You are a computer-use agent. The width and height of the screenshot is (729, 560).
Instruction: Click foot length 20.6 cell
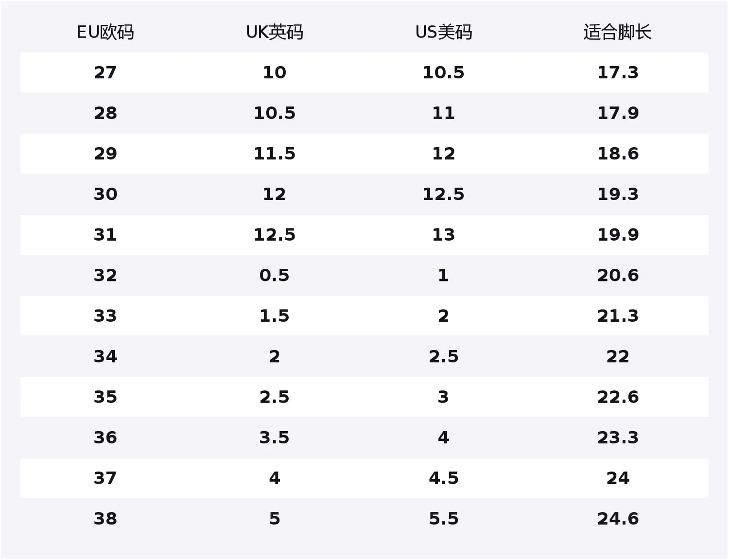coord(618,275)
